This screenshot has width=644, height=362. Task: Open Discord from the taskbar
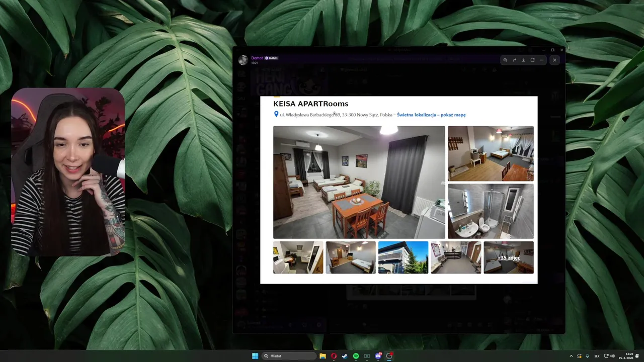click(x=378, y=356)
